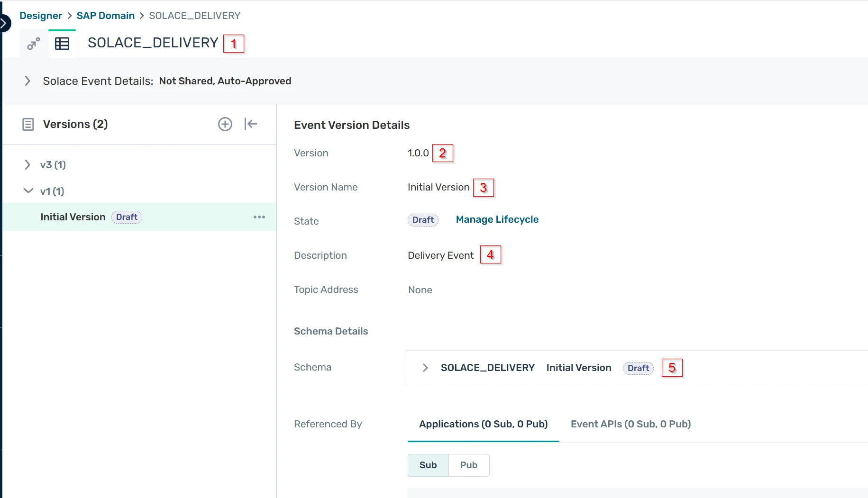Screen dimensions: 868x498
Task: Open more actions menu for Initial Version
Action: 259,217
